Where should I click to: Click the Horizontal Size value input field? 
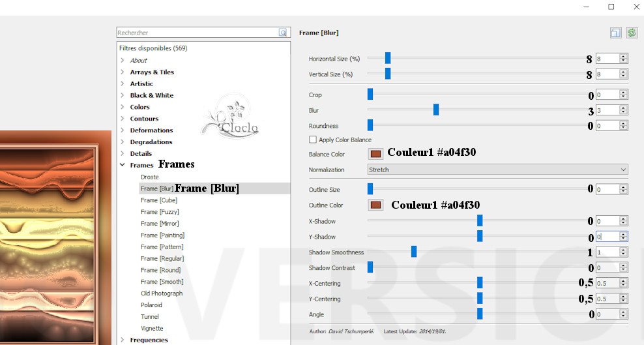[x=606, y=59]
